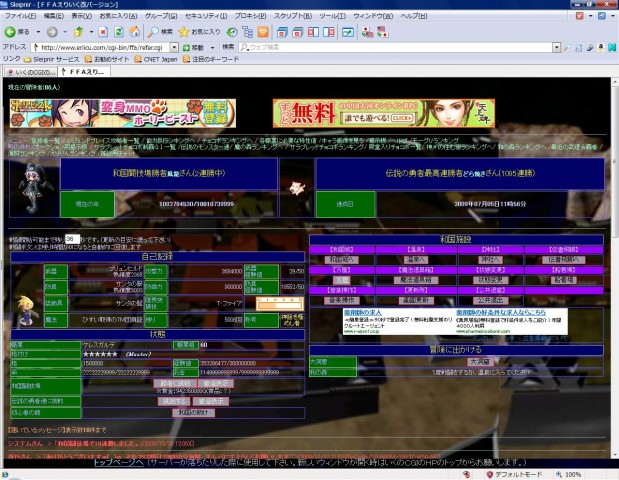Open the back button history dropdown arrow
The width and height of the screenshot is (619, 480).
click(x=38, y=32)
